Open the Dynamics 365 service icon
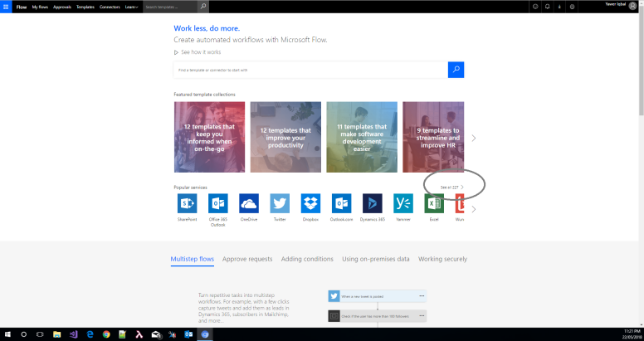The height and width of the screenshot is (341, 644). pyautogui.click(x=373, y=203)
